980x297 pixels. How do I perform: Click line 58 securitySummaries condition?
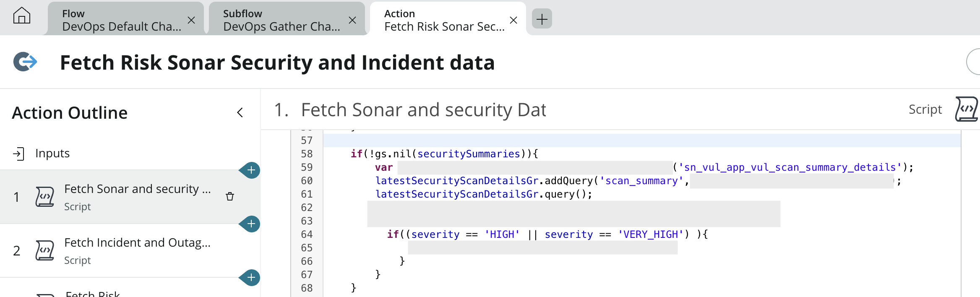pos(444,154)
